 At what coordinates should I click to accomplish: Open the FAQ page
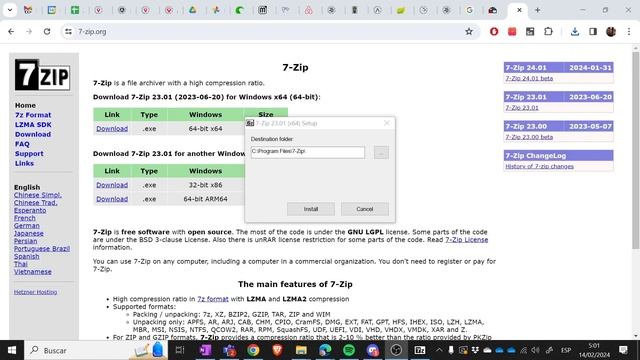point(22,144)
